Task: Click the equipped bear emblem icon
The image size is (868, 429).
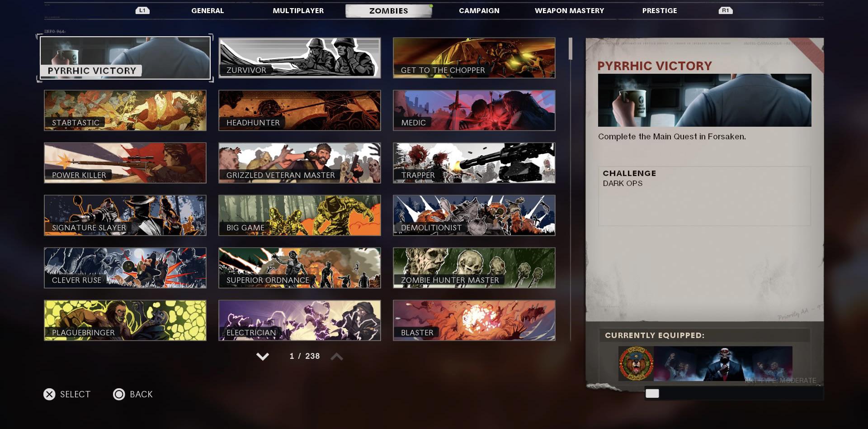Action: click(636, 363)
